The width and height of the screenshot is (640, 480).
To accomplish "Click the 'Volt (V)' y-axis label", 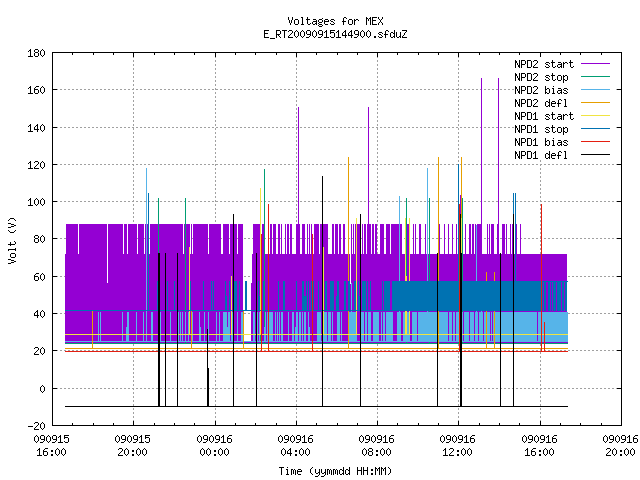I will (x=13, y=241).
